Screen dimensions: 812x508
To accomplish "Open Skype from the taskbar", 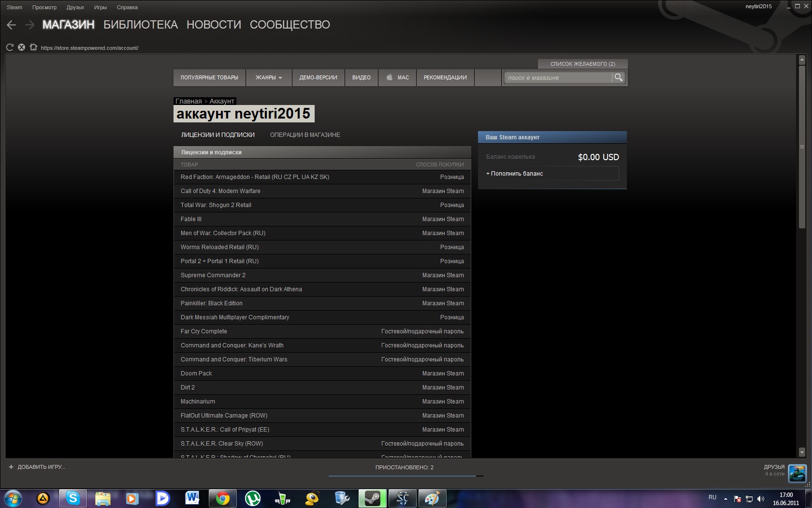I will coord(73,498).
